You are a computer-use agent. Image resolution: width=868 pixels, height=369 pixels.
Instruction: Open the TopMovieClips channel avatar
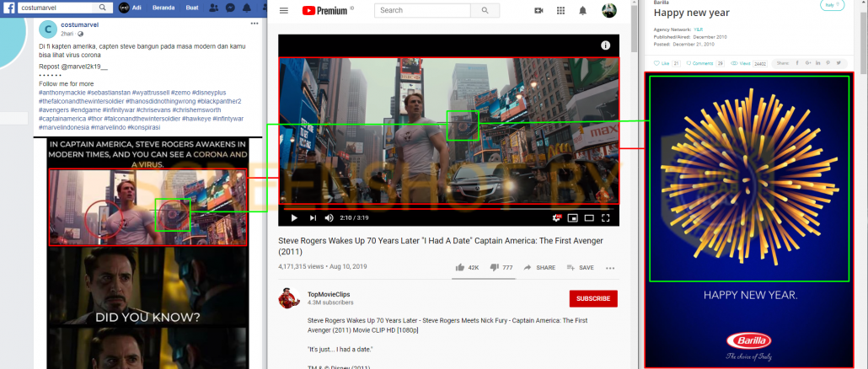click(289, 299)
